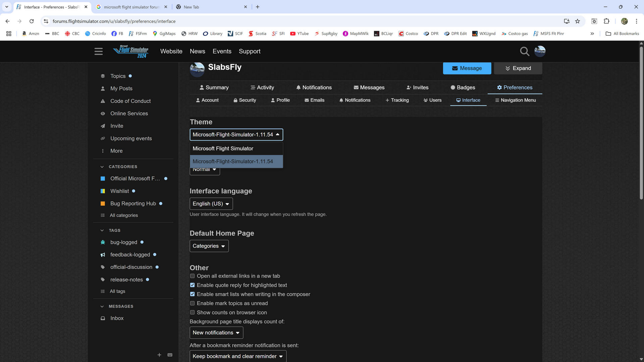Open the Amzn bookmark
The height and width of the screenshot is (362, 644).
point(31,34)
